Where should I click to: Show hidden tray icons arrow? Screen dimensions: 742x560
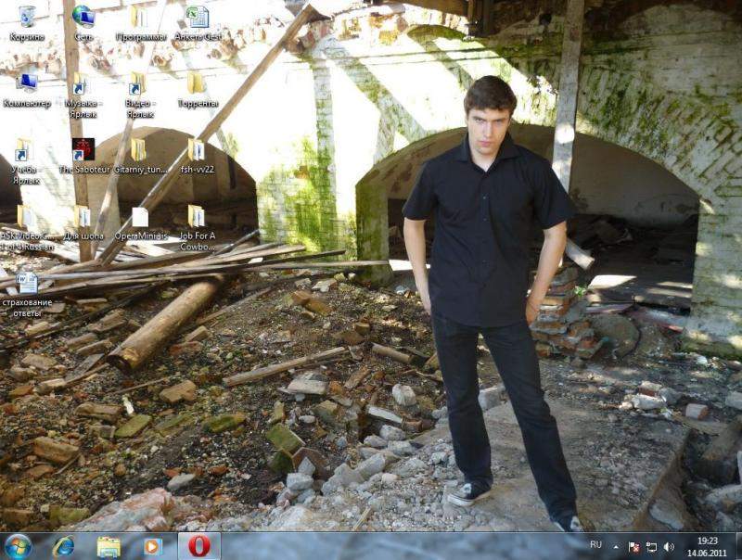click(x=615, y=546)
